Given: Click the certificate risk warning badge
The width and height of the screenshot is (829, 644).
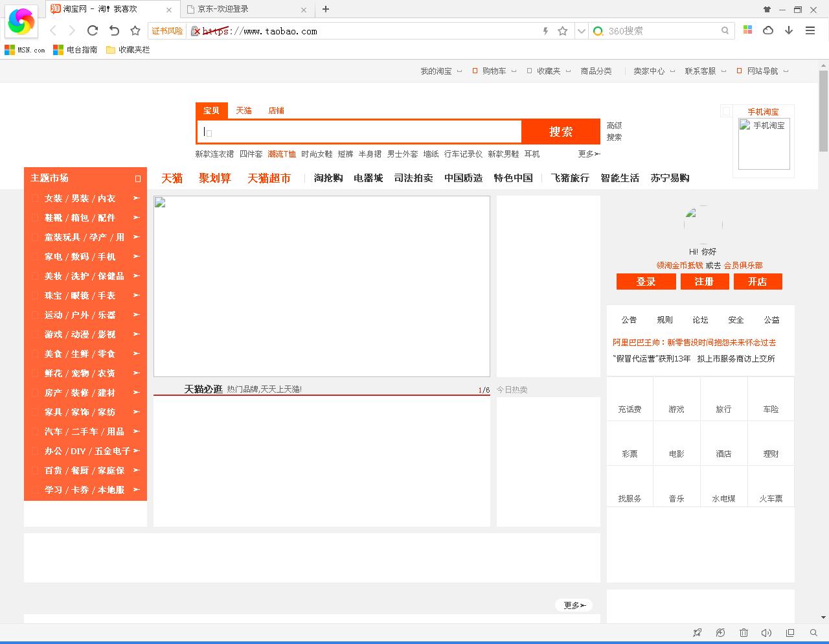Looking at the screenshot, I should [x=167, y=31].
